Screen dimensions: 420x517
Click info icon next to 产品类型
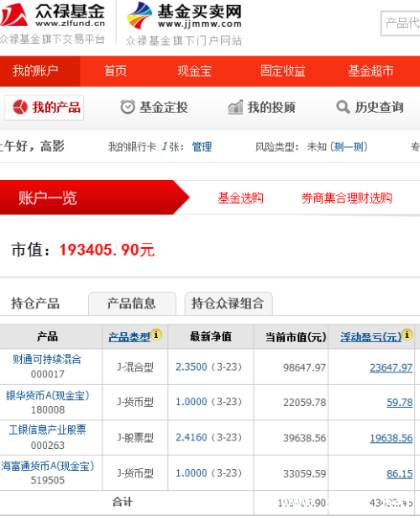[156, 335]
